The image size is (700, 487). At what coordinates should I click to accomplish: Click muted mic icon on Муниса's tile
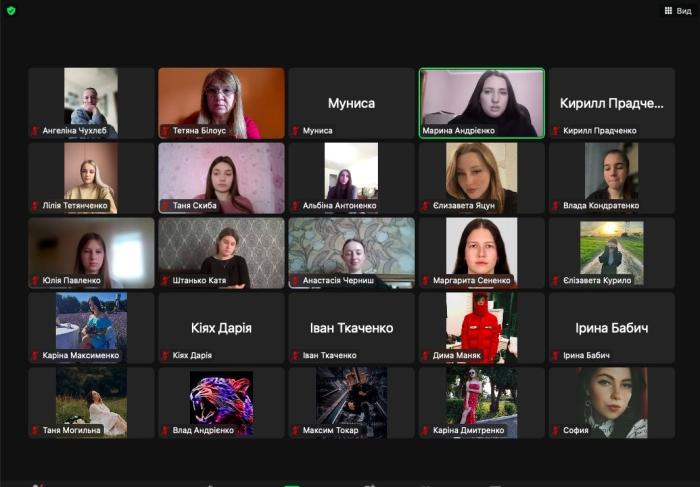(x=295, y=131)
